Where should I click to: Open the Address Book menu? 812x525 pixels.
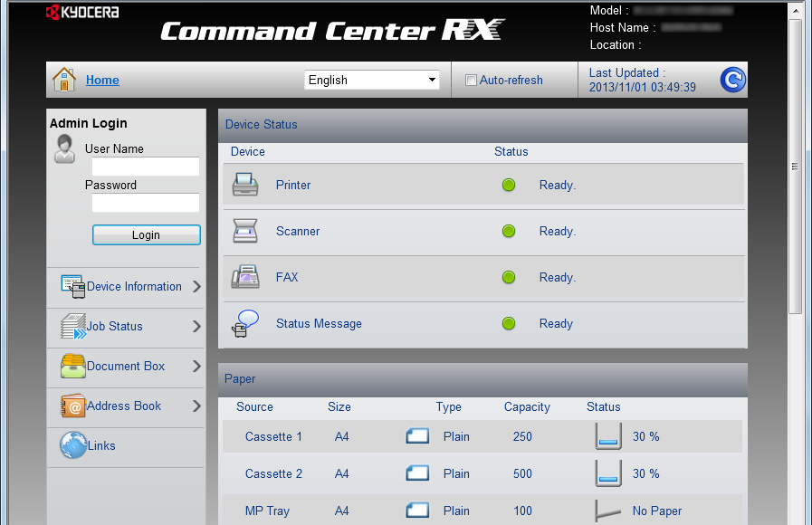124,406
